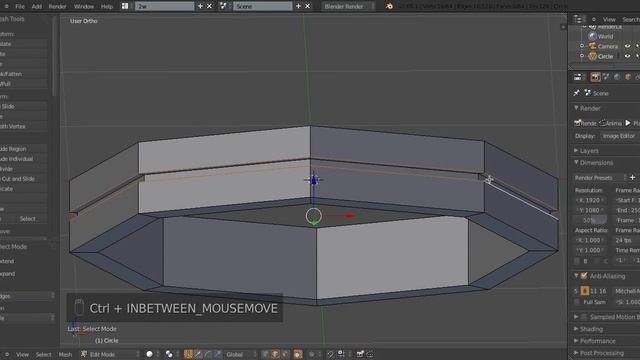Select 8 anti-aliasing samples

(584, 291)
